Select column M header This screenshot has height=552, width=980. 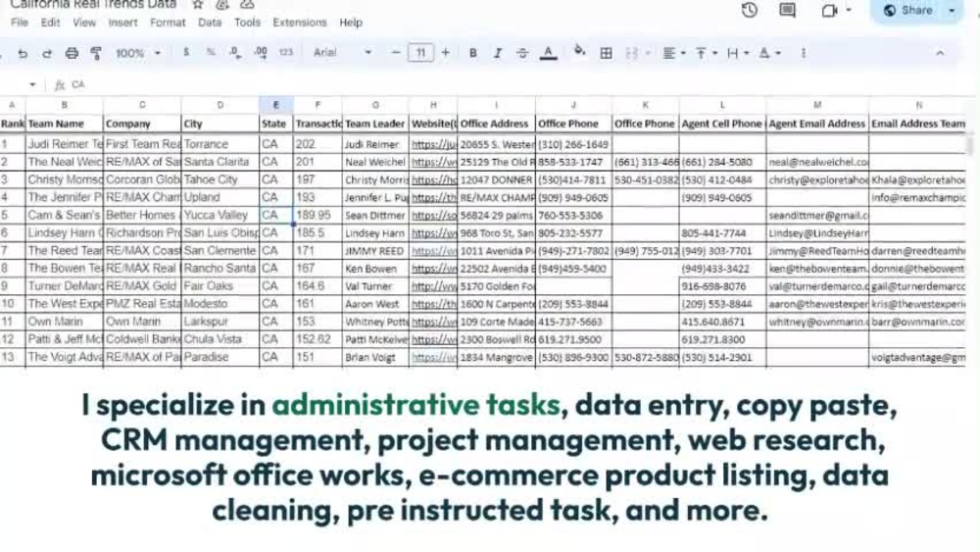(817, 105)
